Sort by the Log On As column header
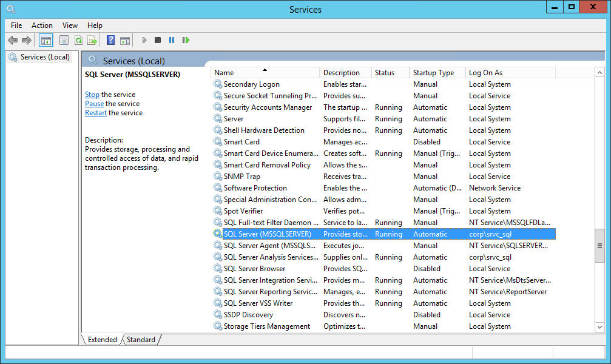Viewport: 611px width, 364px height. coord(510,72)
